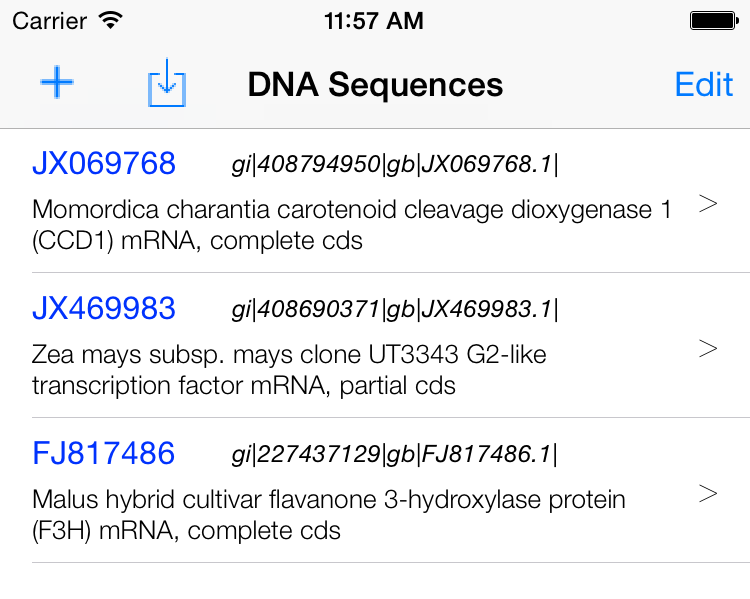The image size is (750, 599).
Task: Open the Malus hybrid flavanone 3-hydroxylase description
Action: (329, 515)
